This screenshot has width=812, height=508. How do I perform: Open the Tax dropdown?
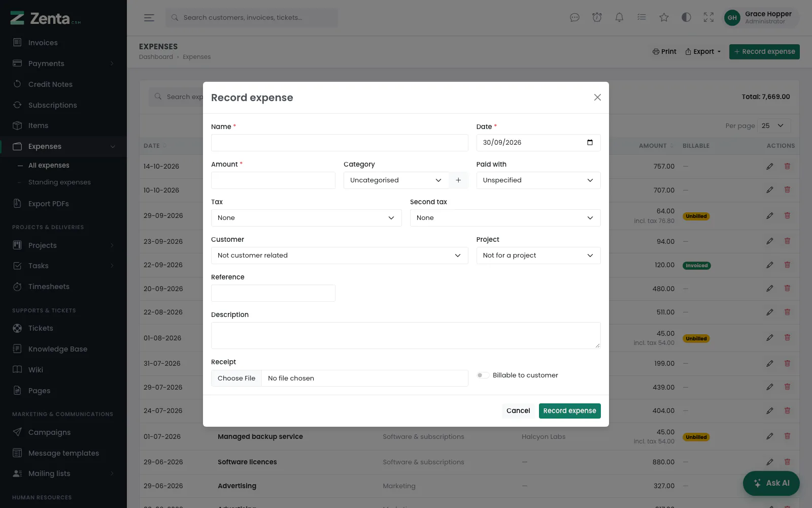[306, 218]
